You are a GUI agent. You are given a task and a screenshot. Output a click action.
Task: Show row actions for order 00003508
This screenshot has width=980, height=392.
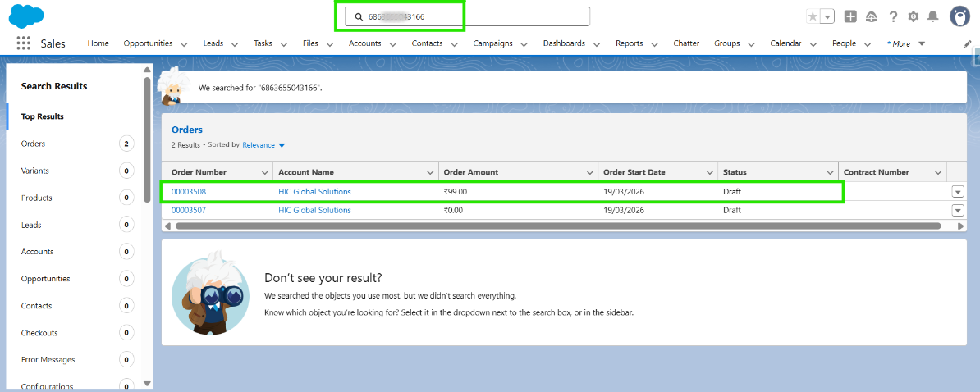coord(958,192)
